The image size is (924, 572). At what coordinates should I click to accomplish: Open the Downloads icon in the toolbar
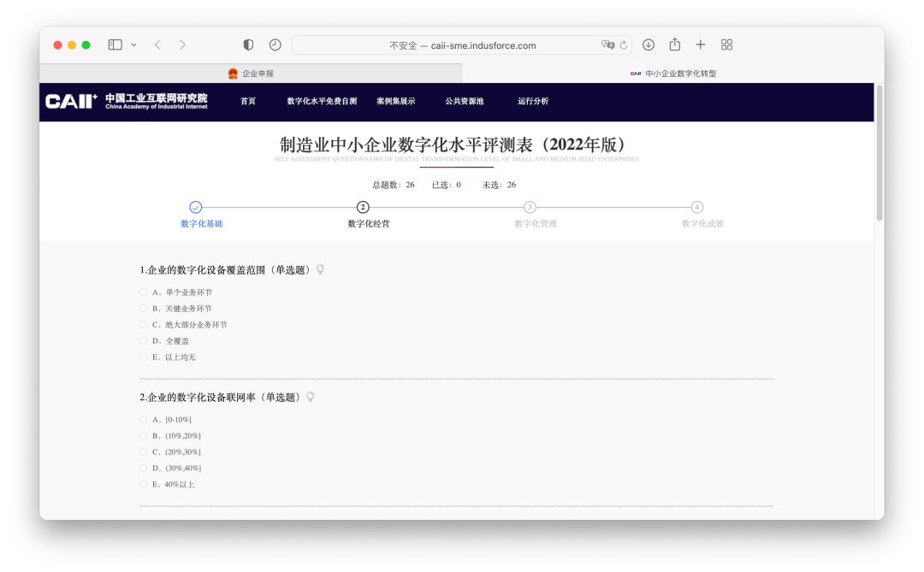coord(649,44)
